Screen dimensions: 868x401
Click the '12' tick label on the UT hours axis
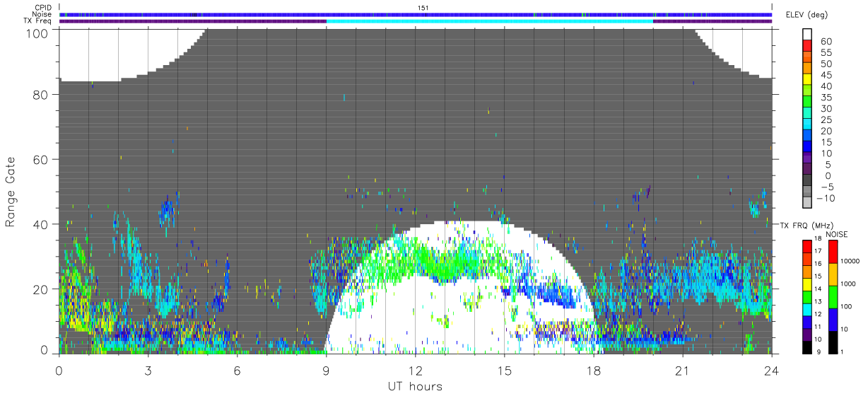(x=415, y=371)
